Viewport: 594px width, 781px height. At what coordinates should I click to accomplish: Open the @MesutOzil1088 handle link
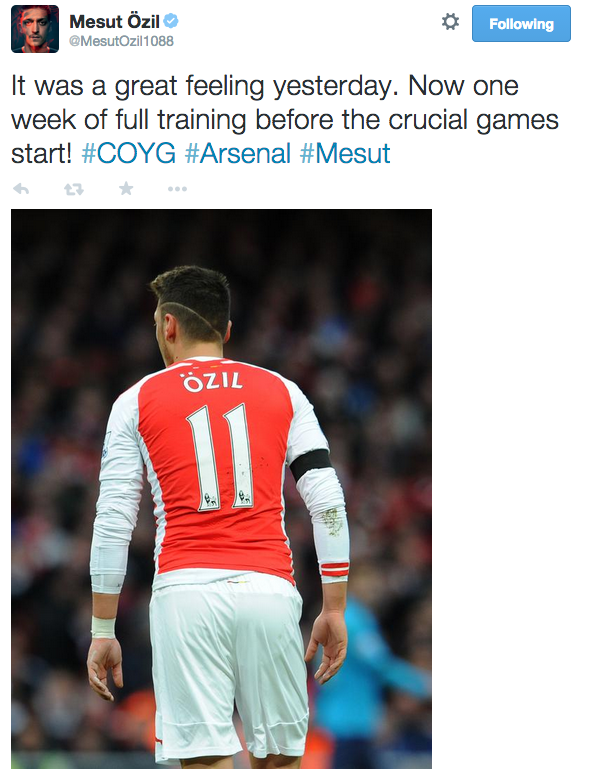click(121, 41)
